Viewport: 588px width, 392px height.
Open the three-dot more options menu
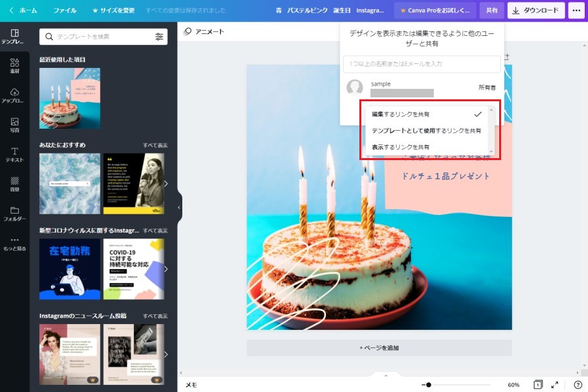pyautogui.click(x=576, y=10)
